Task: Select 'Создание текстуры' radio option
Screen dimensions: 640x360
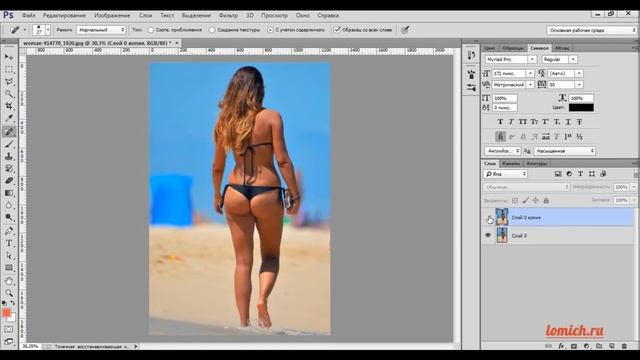Action: tap(212, 30)
